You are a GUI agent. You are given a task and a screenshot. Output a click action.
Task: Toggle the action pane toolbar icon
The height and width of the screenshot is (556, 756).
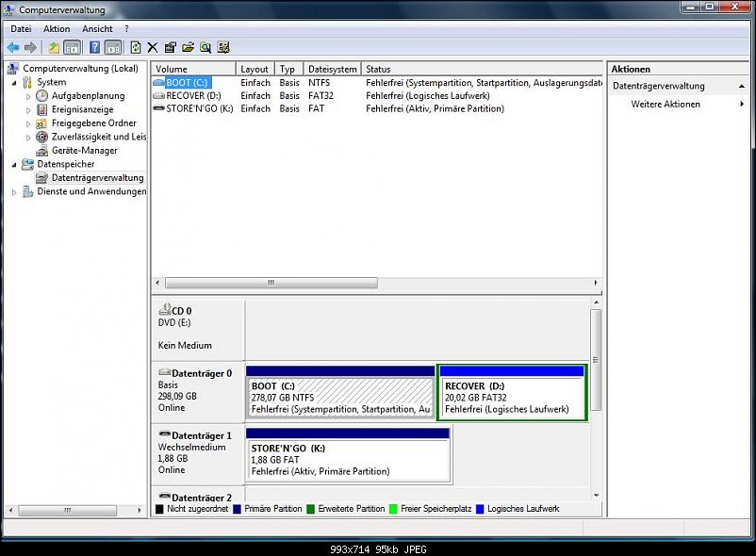[113, 47]
